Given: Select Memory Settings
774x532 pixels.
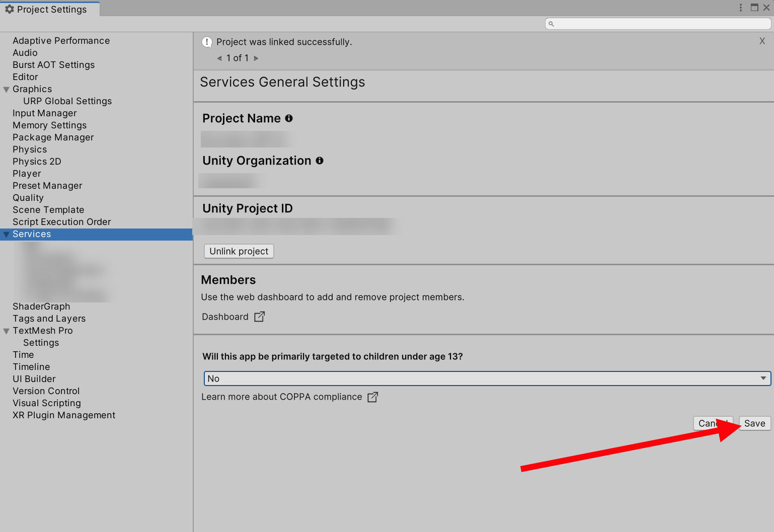Looking at the screenshot, I should (x=49, y=125).
